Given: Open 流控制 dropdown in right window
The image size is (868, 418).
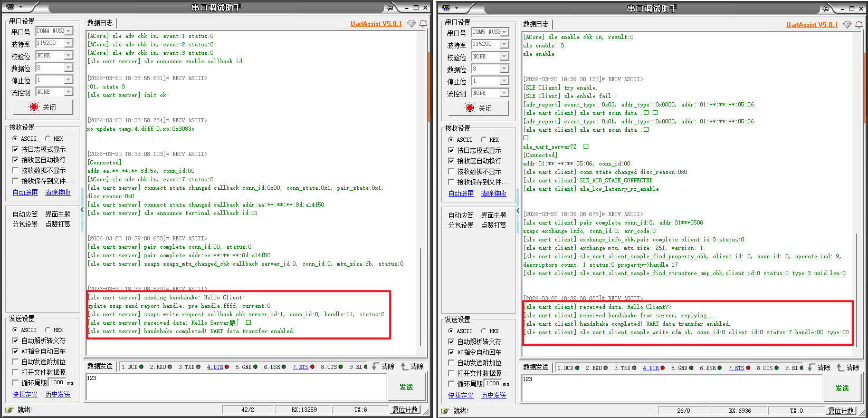Looking at the screenshot, I should tap(504, 93).
